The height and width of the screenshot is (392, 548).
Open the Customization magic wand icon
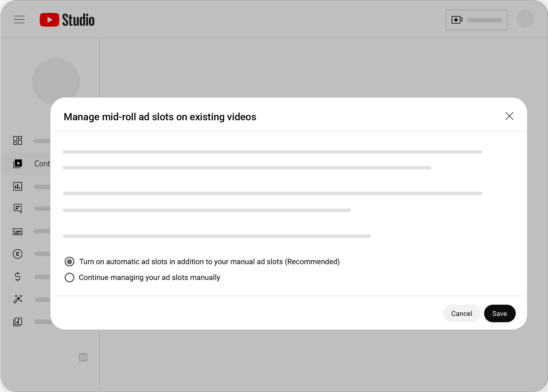click(x=18, y=299)
